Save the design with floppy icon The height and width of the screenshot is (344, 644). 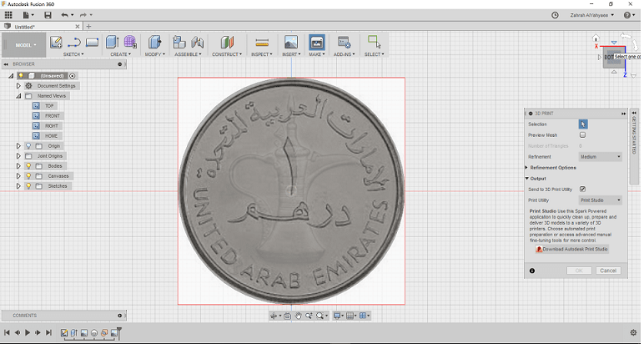point(48,15)
